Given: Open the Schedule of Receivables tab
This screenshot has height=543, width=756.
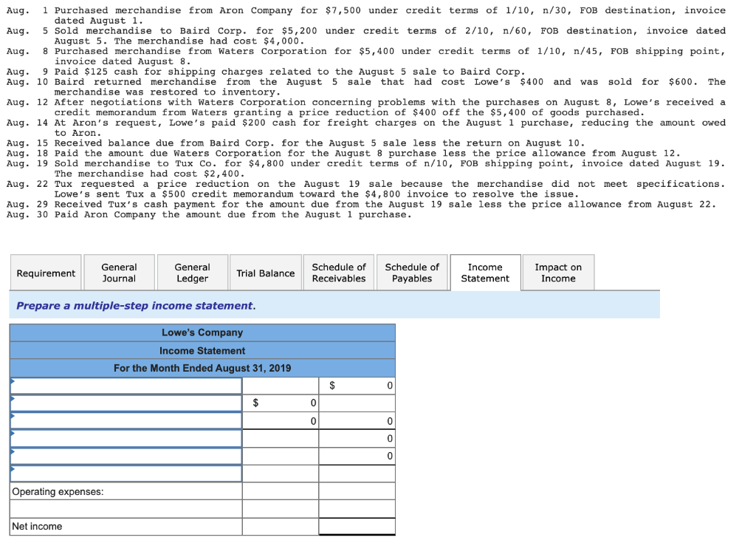Looking at the screenshot, I should (339, 273).
